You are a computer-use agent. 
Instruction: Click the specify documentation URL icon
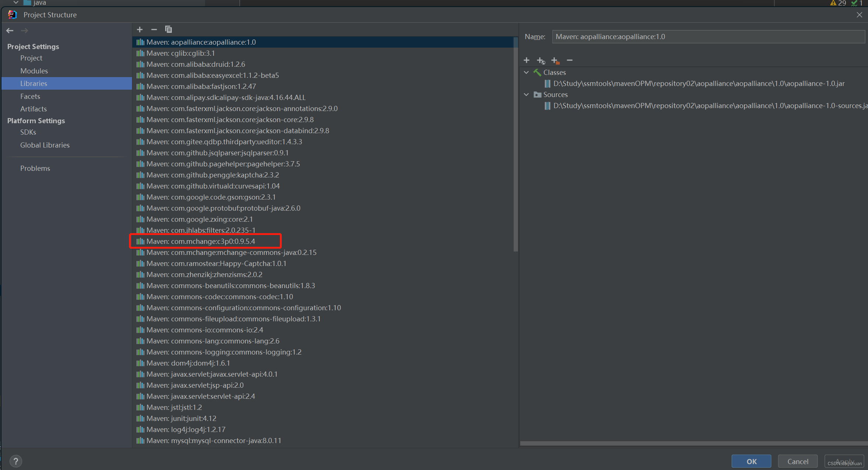(541, 61)
